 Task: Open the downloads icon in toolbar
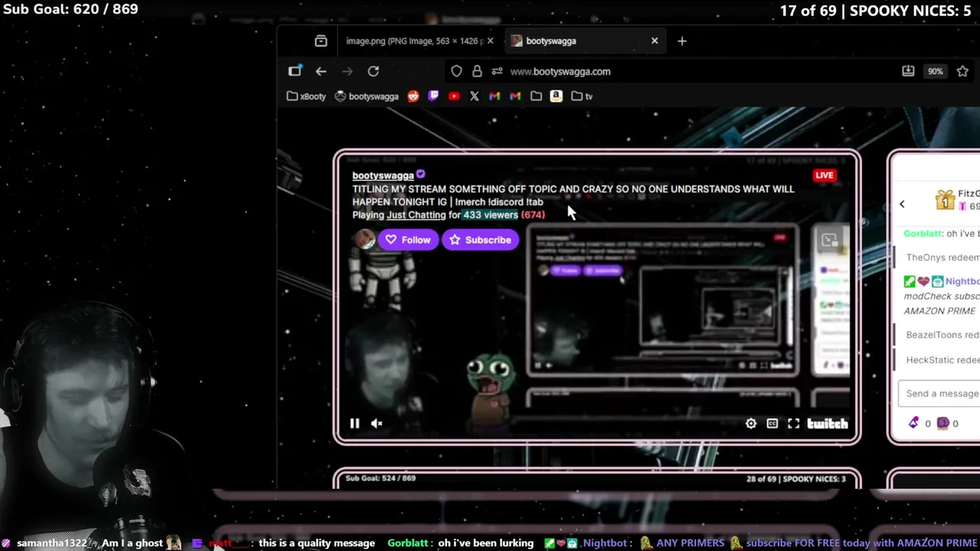click(x=908, y=71)
